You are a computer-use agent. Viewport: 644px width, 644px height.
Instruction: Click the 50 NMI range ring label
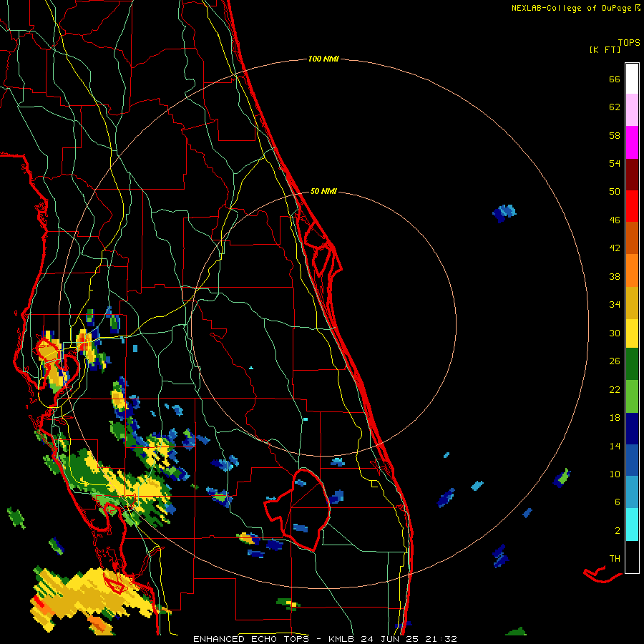(x=323, y=191)
